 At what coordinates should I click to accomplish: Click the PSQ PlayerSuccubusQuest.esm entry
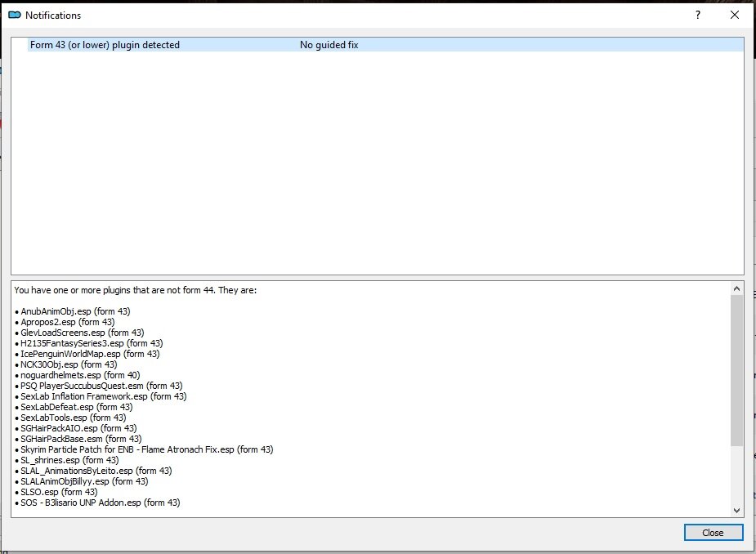101,386
